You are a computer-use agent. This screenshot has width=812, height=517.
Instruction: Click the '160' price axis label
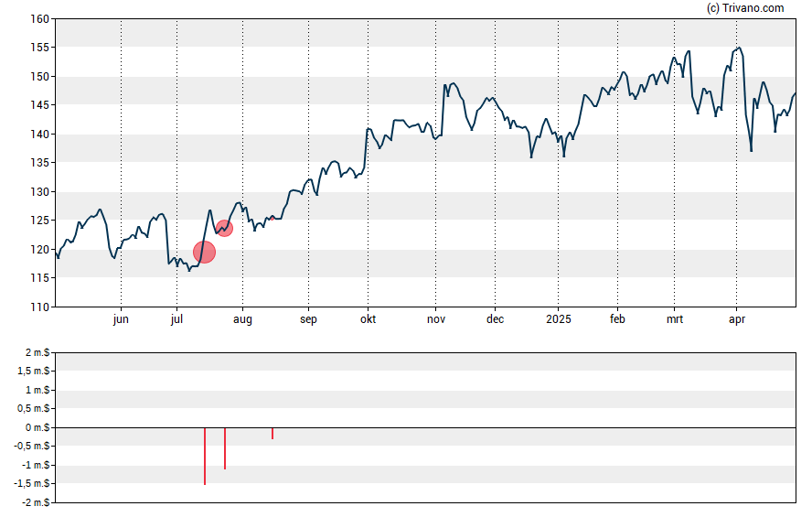click(x=40, y=19)
